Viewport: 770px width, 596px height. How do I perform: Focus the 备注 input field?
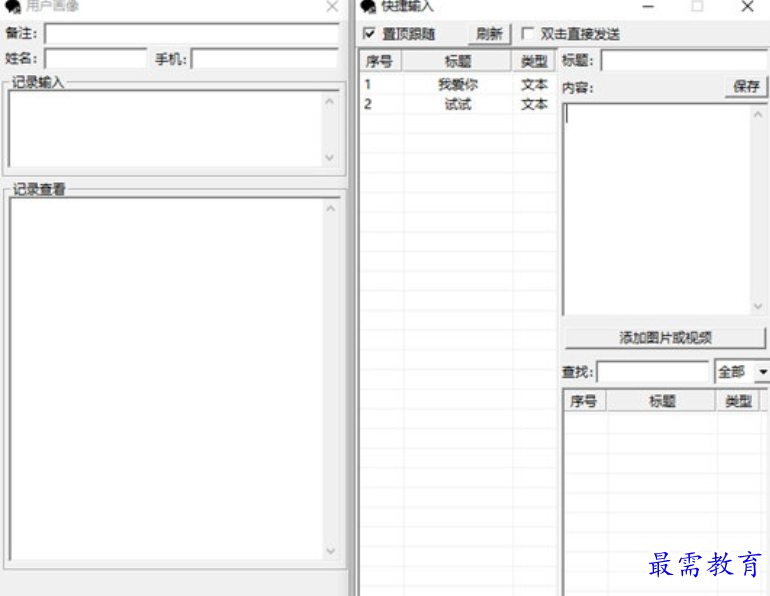tap(192, 34)
